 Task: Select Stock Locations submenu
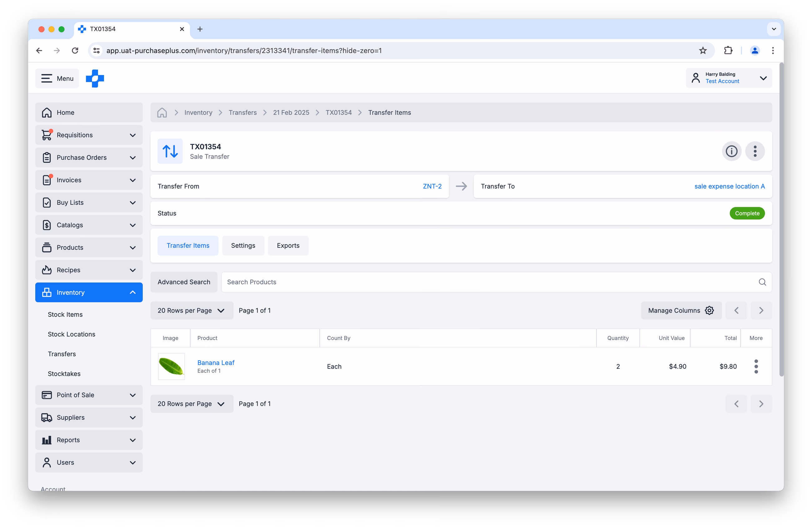[71, 334]
